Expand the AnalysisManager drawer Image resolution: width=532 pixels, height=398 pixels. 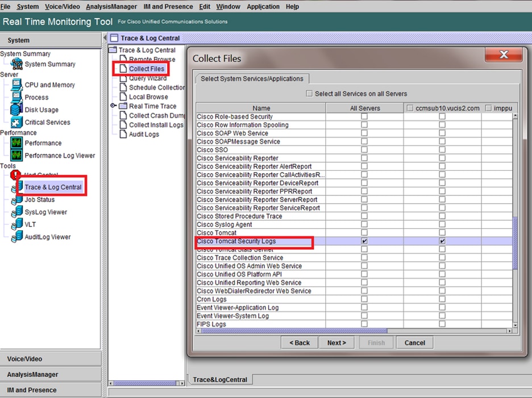tap(51, 374)
